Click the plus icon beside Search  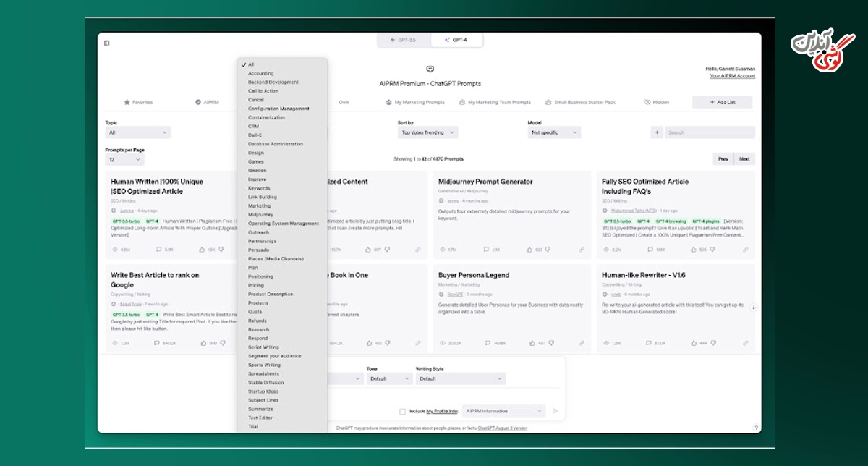(657, 132)
